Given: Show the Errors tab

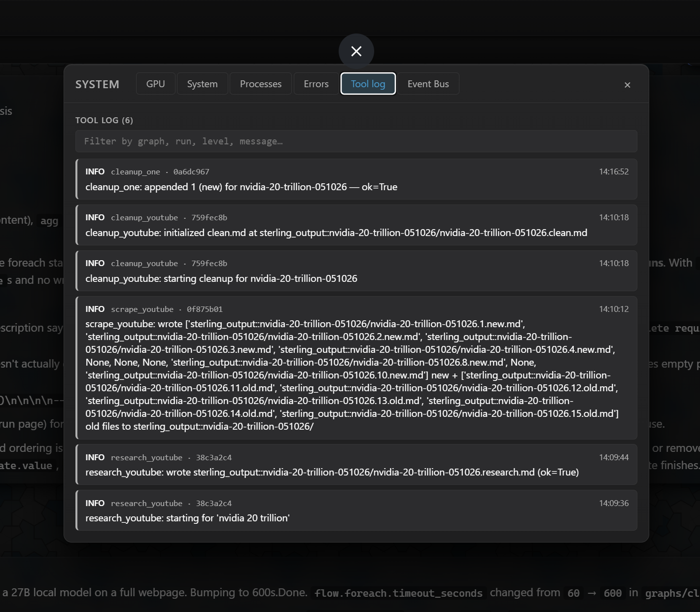Looking at the screenshot, I should pos(316,84).
